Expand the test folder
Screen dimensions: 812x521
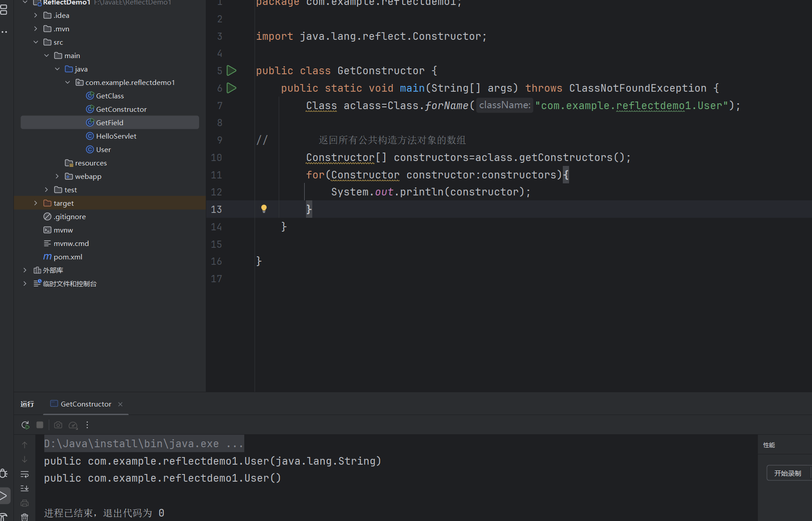click(47, 190)
